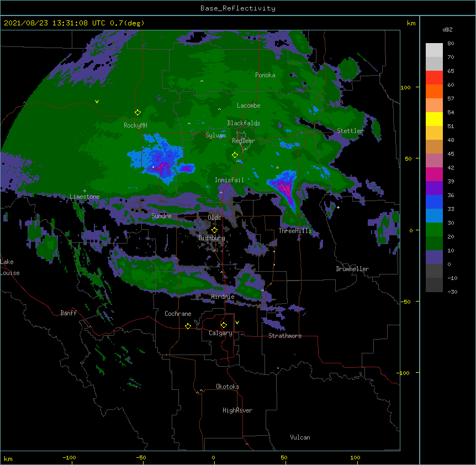This screenshot has width=476, height=465.
Task: Click the white plus marker northwest of Drumheller
Action: tap(338, 207)
